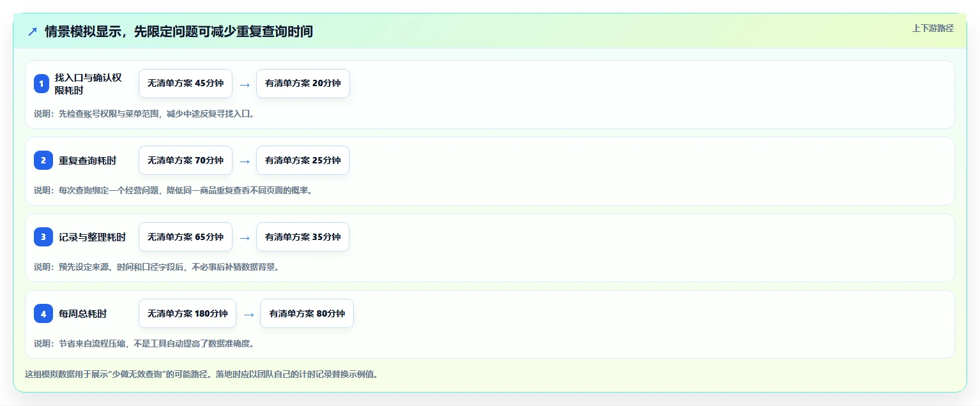Viewport: 980px width, 406px height.
Task: Click the note about 每次查询绑定一个经营问题
Action: (172, 190)
